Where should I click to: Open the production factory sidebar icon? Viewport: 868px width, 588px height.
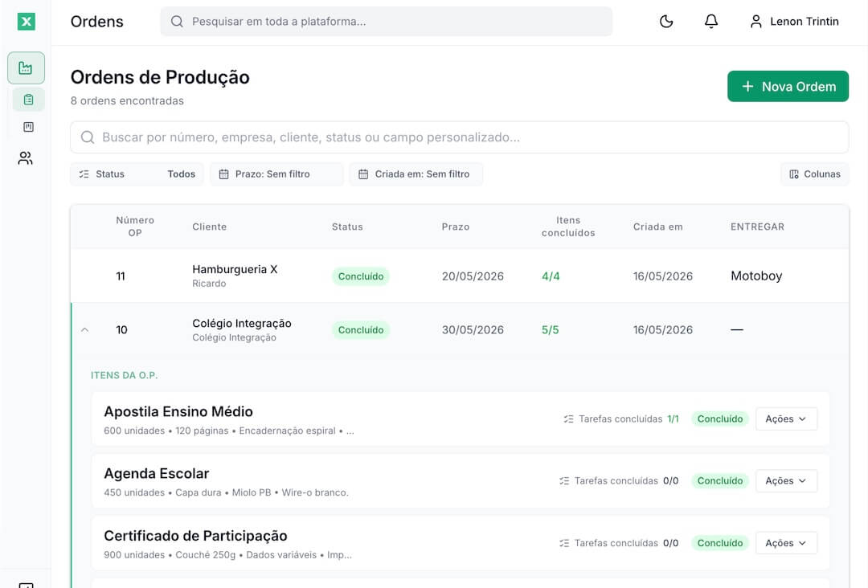coord(26,68)
